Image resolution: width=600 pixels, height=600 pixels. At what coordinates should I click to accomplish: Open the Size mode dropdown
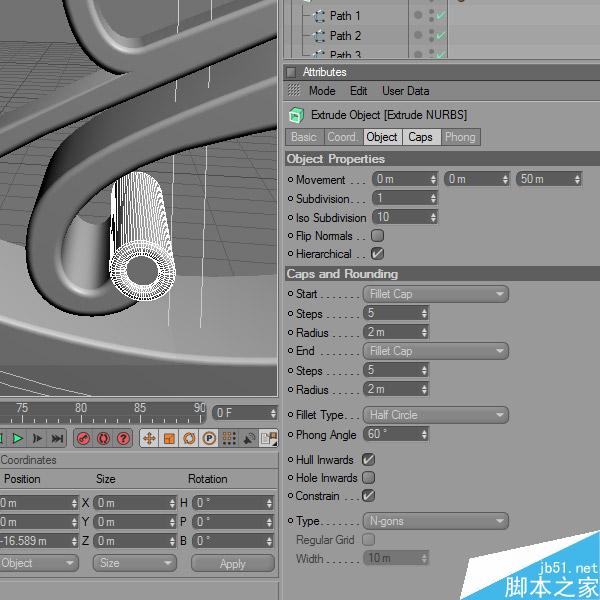pyautogui.click(x=135, y=563)
